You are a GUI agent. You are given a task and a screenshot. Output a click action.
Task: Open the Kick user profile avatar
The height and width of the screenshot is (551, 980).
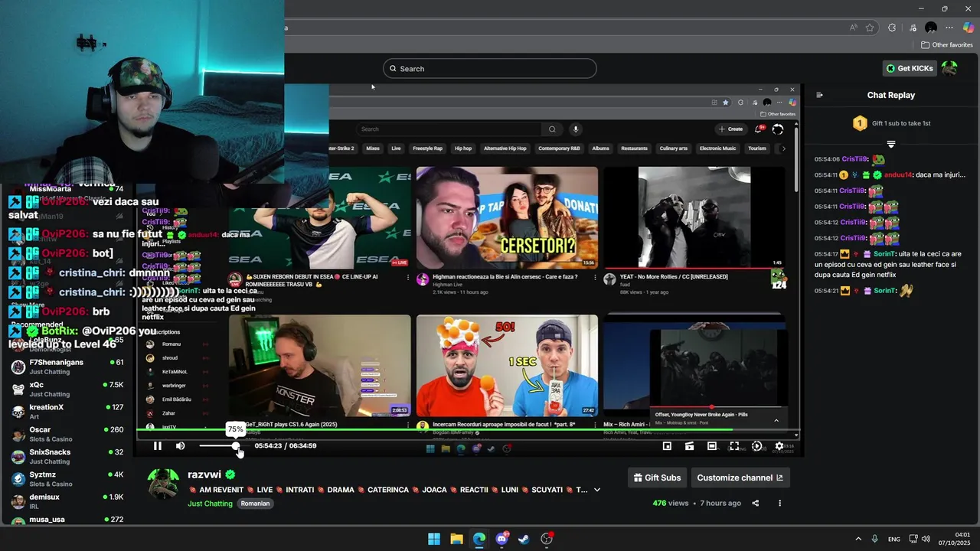coord(949,69)
